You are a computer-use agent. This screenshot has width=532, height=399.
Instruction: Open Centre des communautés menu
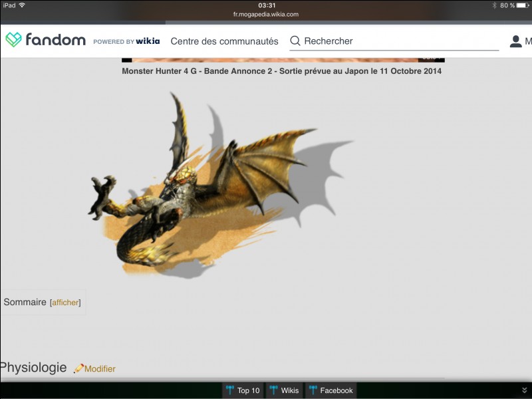click(224, 41)
